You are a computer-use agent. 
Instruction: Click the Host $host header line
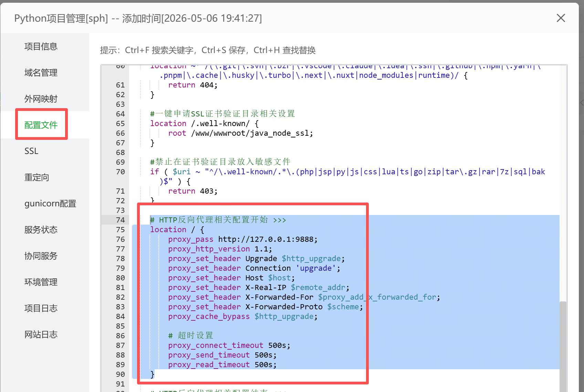click(231, 278)
